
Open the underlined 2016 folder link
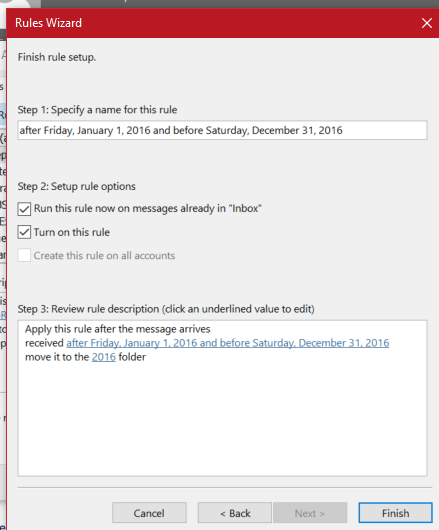point(104,357)
